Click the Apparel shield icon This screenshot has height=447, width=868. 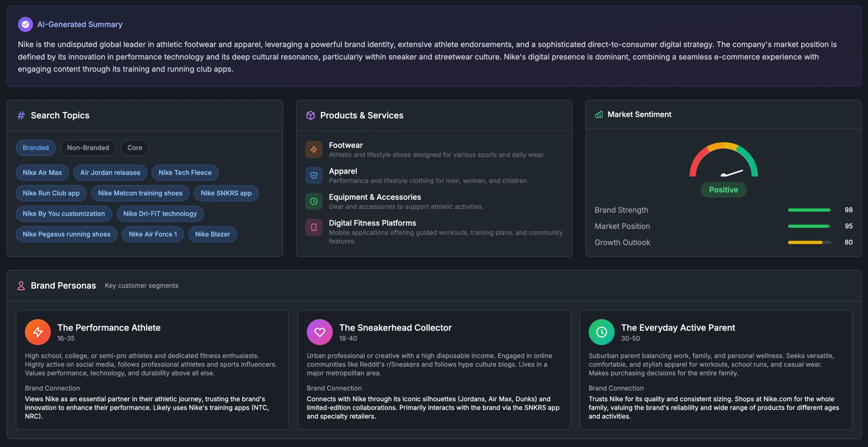[x=314, y=175]
